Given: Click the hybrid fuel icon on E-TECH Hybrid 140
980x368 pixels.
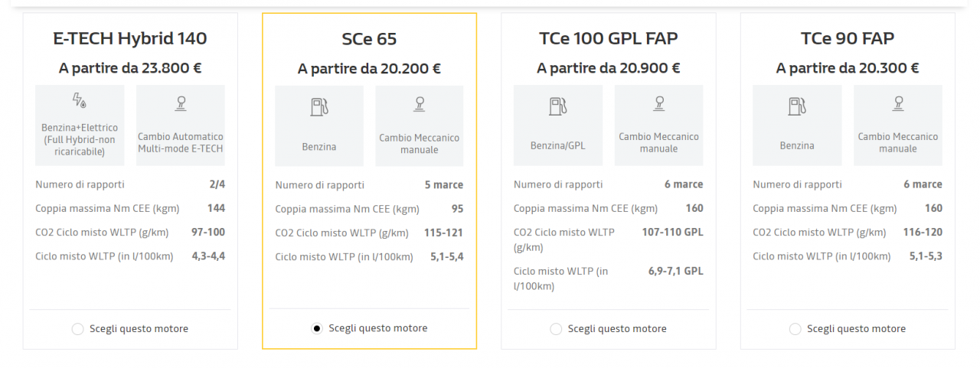Looking at the screenshot, I should (x=79, y=102).
